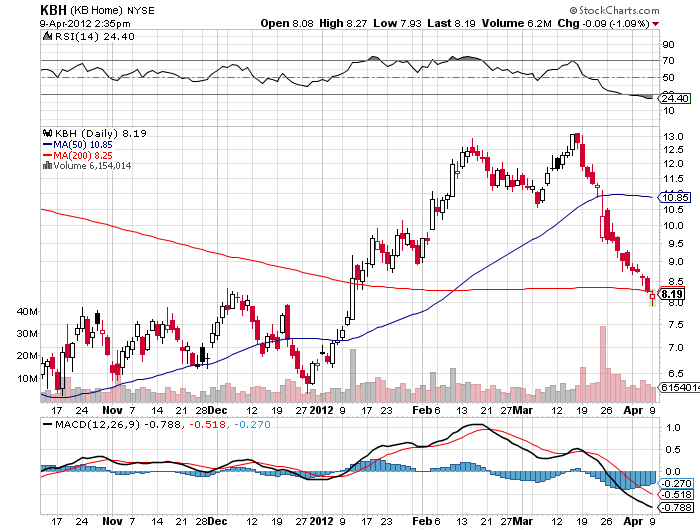Click the Dec label on price chart axis
The width and height of the screenshot is (700, 530).
(218, 410)
